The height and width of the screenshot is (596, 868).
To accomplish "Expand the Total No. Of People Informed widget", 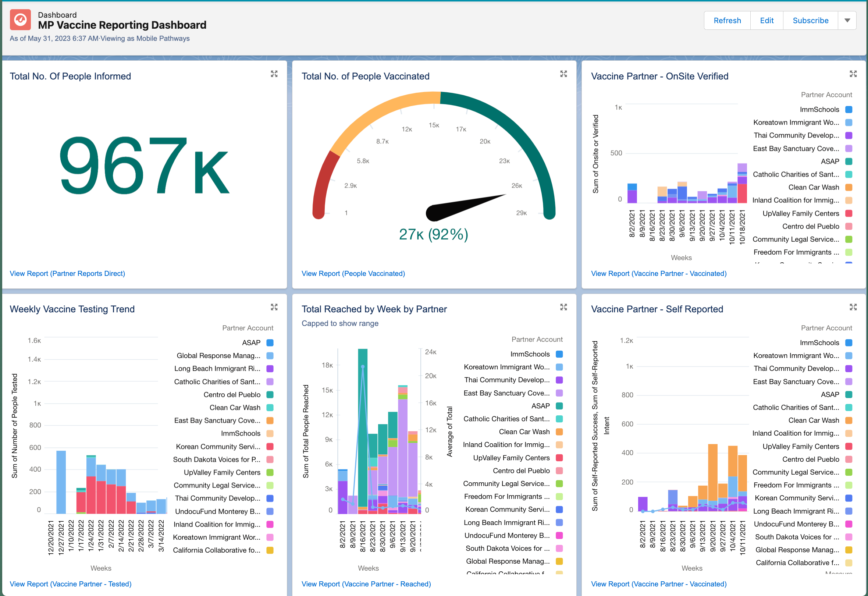I will click(x=274, y=74).
